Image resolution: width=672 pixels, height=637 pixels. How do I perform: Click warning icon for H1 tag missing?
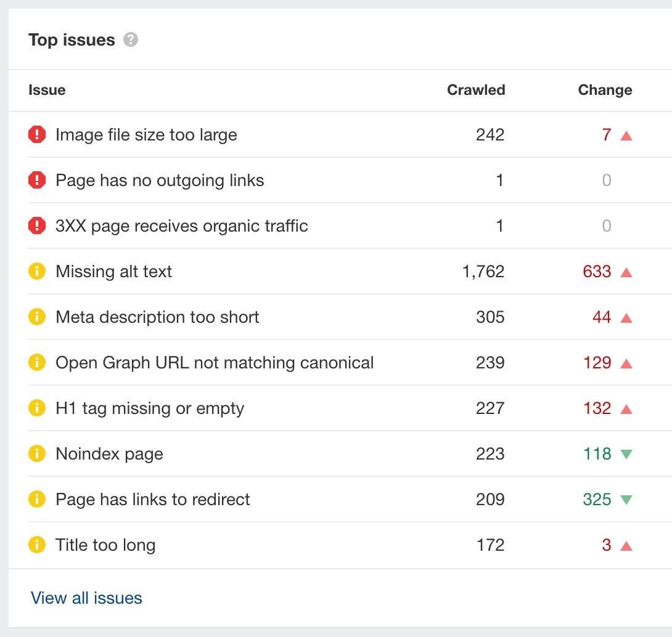37,408
